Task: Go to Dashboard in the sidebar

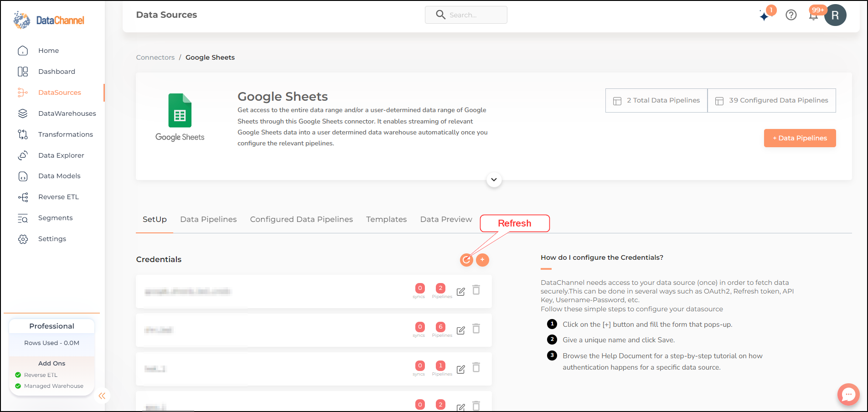Action: (x=57, y=72)
